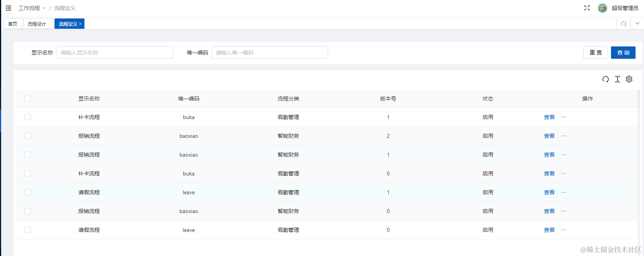Click version number 2 of 报销流程

coord(388,136)
